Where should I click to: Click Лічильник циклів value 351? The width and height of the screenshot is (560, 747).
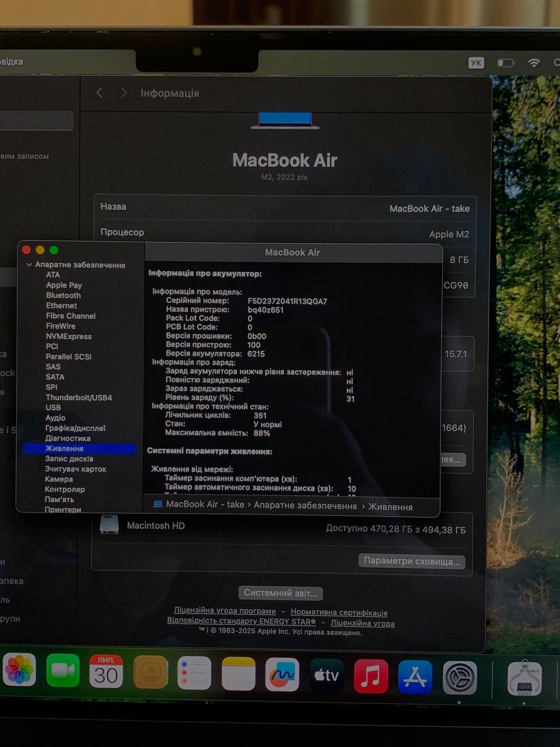[x=260, y=416]
